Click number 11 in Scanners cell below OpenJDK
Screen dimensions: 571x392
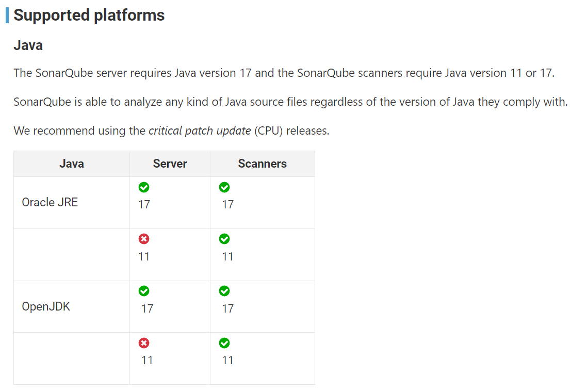coord(228,361)
